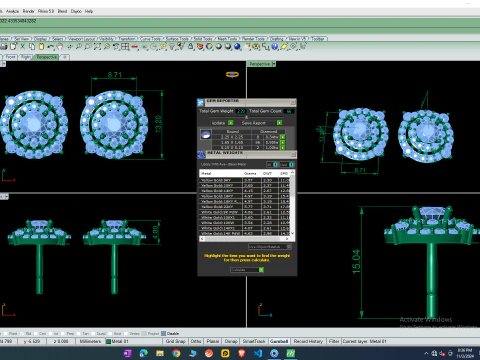
Task: Open Visual Studio Code from taskbar
Action: (x=258, y=353)
